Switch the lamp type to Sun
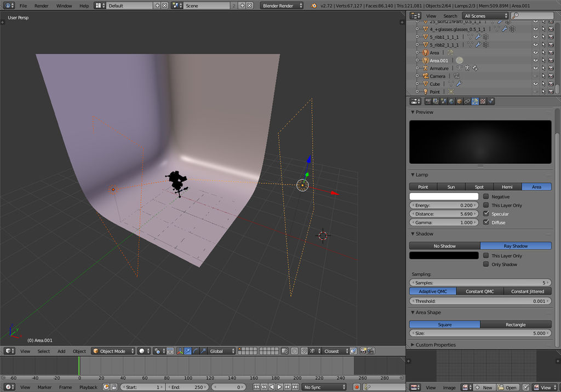 pyautogui.click(x=451, y=187)
